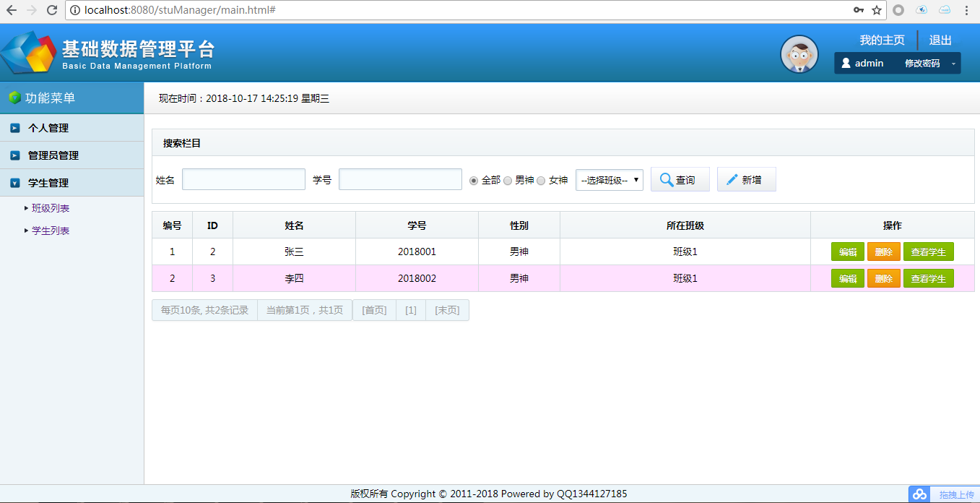The height and width of the screenshot is (503, 980).
Task: Expand 管理员管理 menu
Action: tap(72, 155)
